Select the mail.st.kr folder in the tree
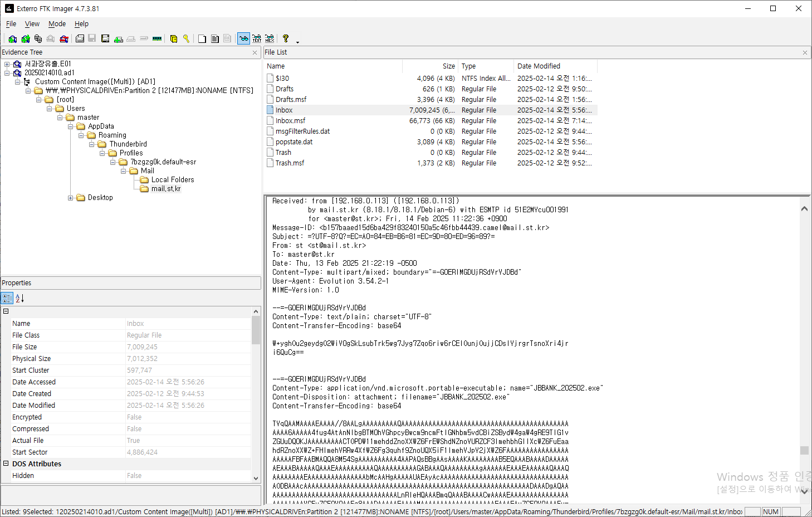Viewport: 812px width, 517px height. [166, 189]
